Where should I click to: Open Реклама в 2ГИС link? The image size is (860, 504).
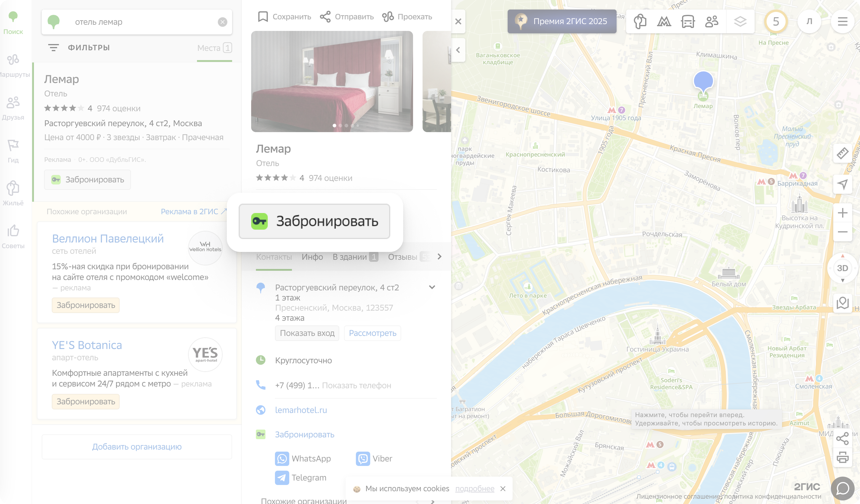coord(193,212)
